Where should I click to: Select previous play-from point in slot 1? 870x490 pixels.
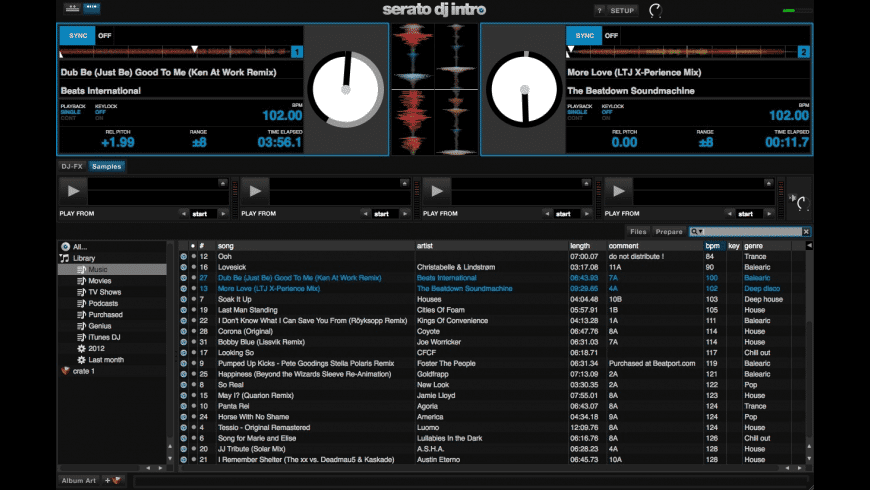pos(184,214)
